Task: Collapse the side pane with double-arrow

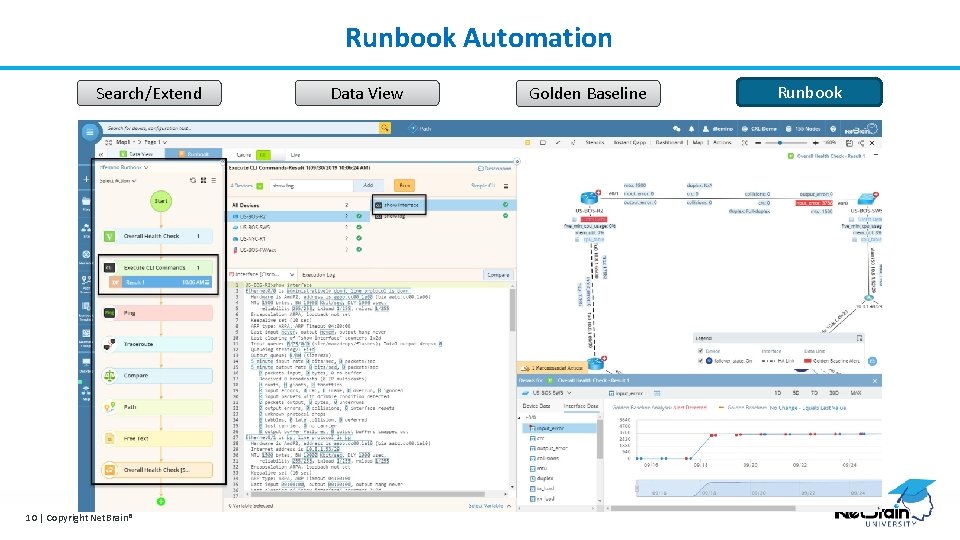Action: pyautogui.click(x=101, y=154)
